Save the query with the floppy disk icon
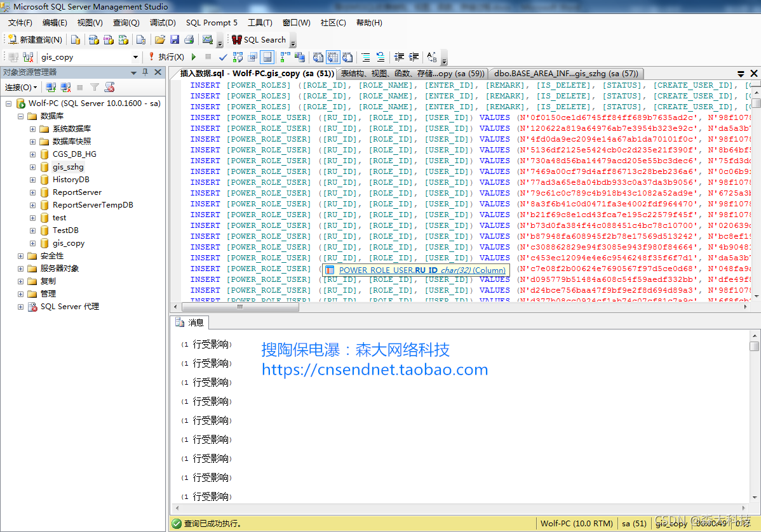761x532 pixels. point(175,40)
